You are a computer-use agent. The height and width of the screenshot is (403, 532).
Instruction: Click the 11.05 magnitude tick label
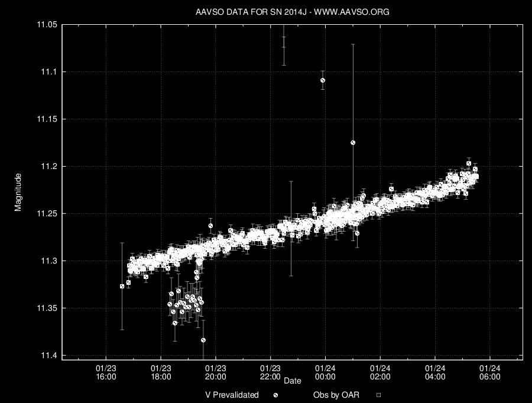click(x=47, y=24)
